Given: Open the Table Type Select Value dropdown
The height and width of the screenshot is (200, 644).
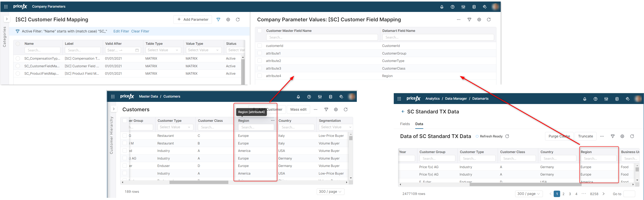Looking at the screenshot, I should pos(163,50).
